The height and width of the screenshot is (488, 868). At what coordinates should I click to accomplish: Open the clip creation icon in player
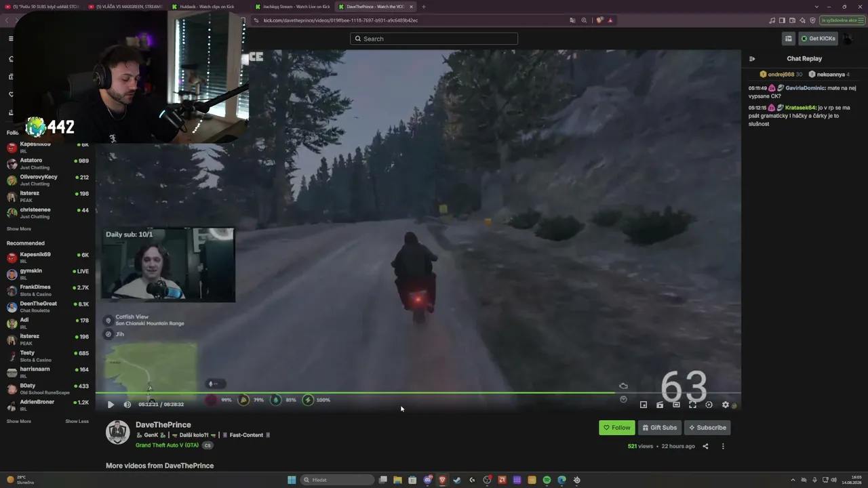coord(660,405)
